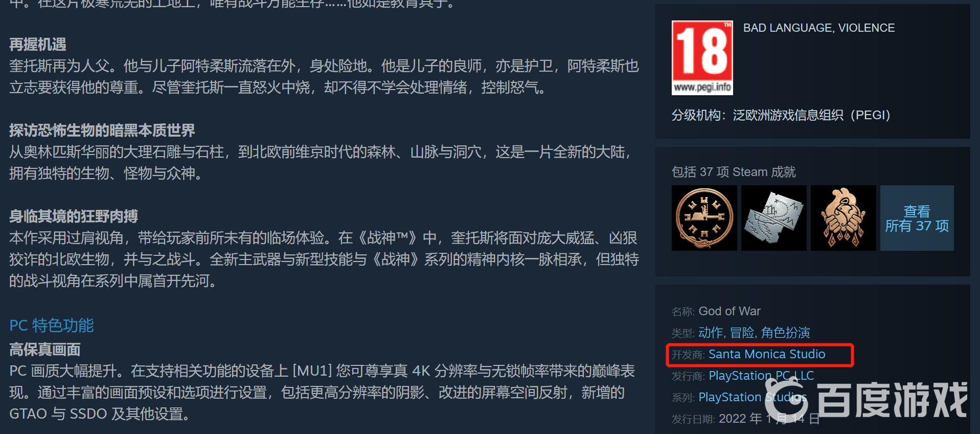This screenshot has width=980, height=434.
Task: Select the 动作 genre link
Action: pos(711,333)
